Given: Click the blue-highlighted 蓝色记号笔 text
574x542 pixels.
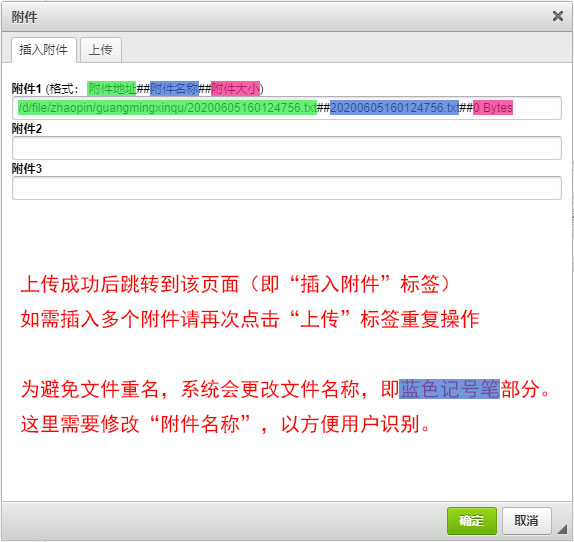Looking at the screenshot, I should [x=449, y=389].
